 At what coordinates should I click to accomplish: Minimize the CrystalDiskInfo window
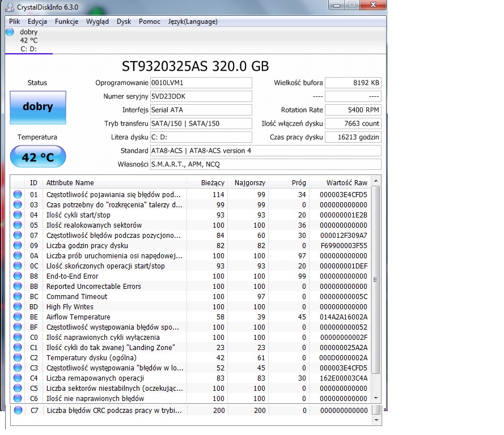pyautogui.click(x=337, y=5)
